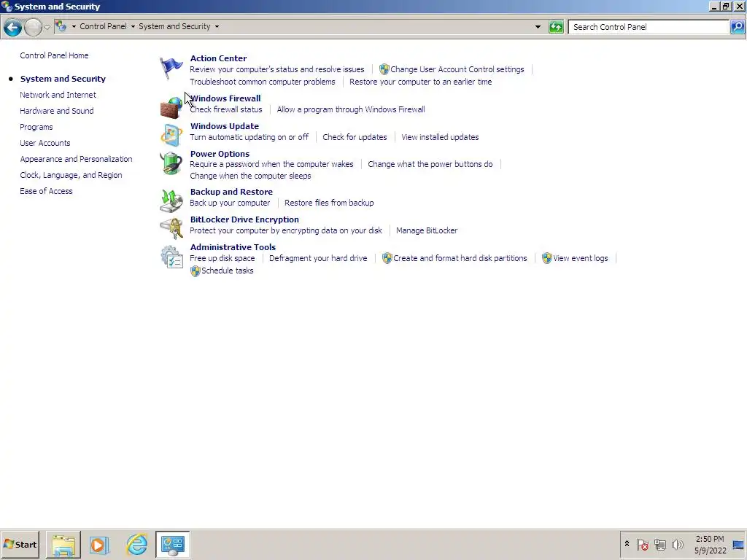Click the Control Panel icon in address bar
This screenshot has height=560, width=747.
click(x=61, y=26)
